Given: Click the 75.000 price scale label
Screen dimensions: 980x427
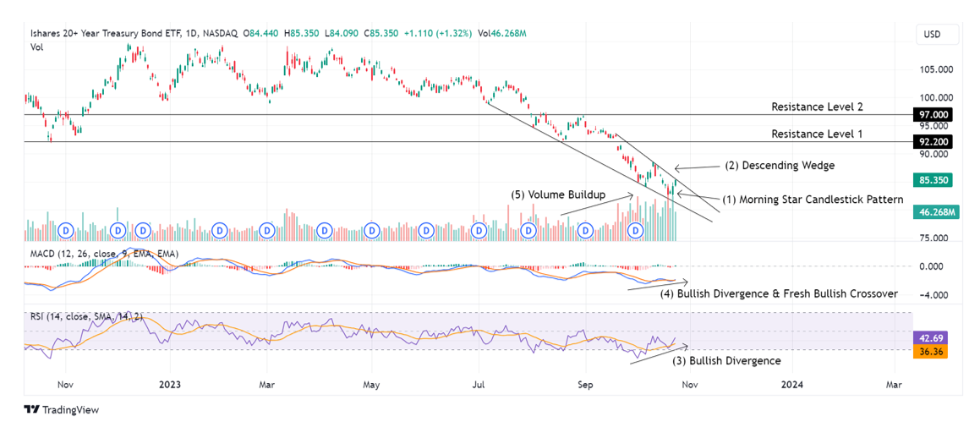Looking at the screenshot, I should (x=933, y=238).
